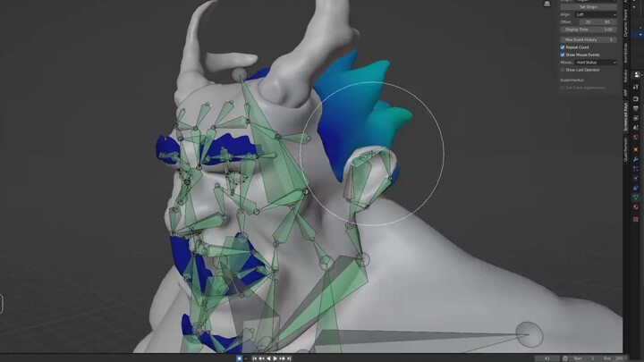Open the keying set dropdown arrow

246,358
